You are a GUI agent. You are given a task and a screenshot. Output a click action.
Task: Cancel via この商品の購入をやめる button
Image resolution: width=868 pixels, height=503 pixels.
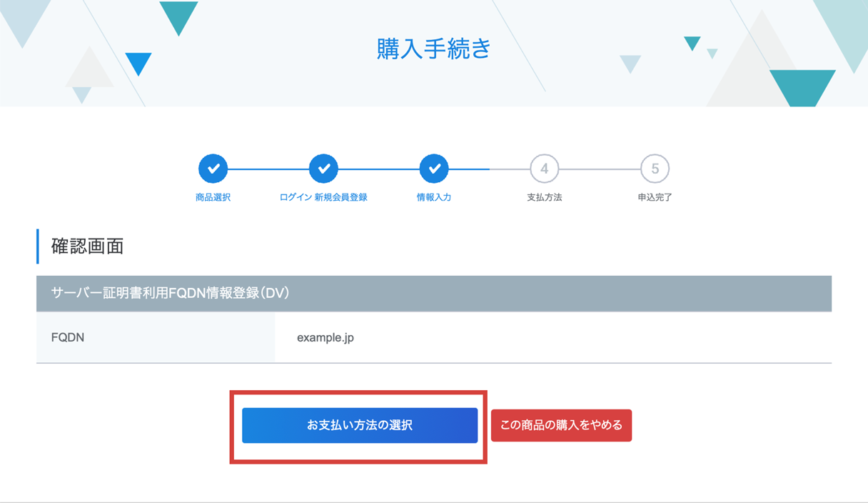561,425
